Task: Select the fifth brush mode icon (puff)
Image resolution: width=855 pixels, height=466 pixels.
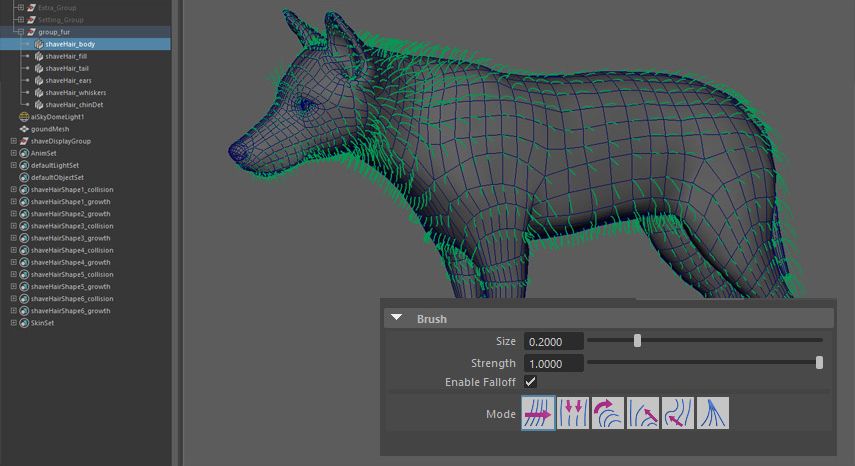Action: (x=678, y=413)
